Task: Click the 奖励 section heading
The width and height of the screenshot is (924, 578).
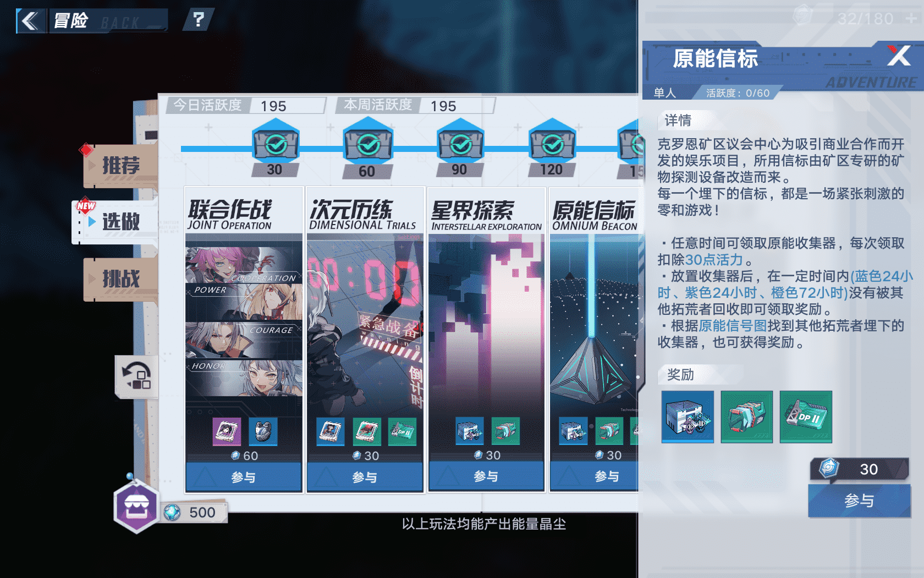Action: click(680, 375)
